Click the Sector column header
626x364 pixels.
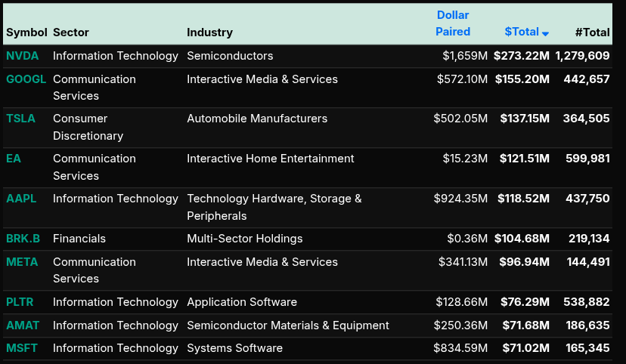(71, 32)
